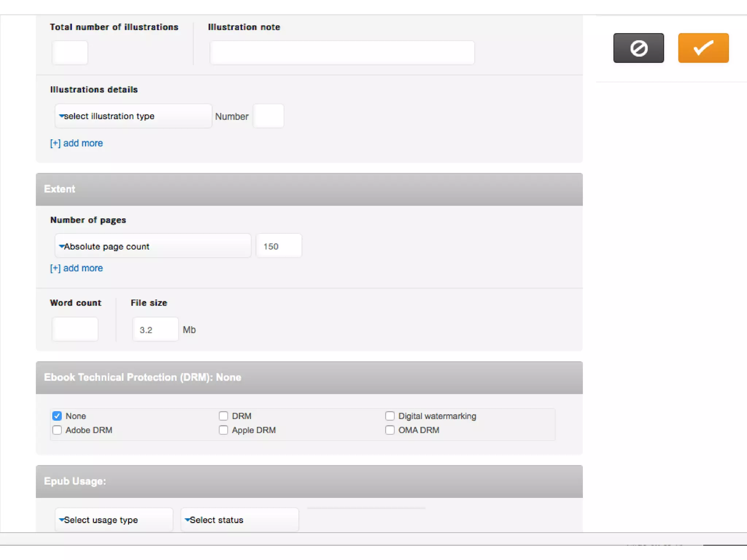
Task: Click the Epub Usage section header
Action: (x=309, y=481)
